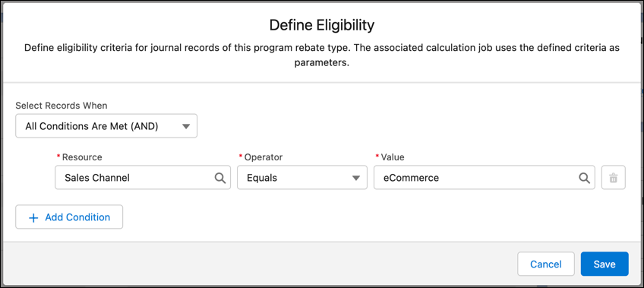Click the plus icon on Add Condition

(33, 217)
